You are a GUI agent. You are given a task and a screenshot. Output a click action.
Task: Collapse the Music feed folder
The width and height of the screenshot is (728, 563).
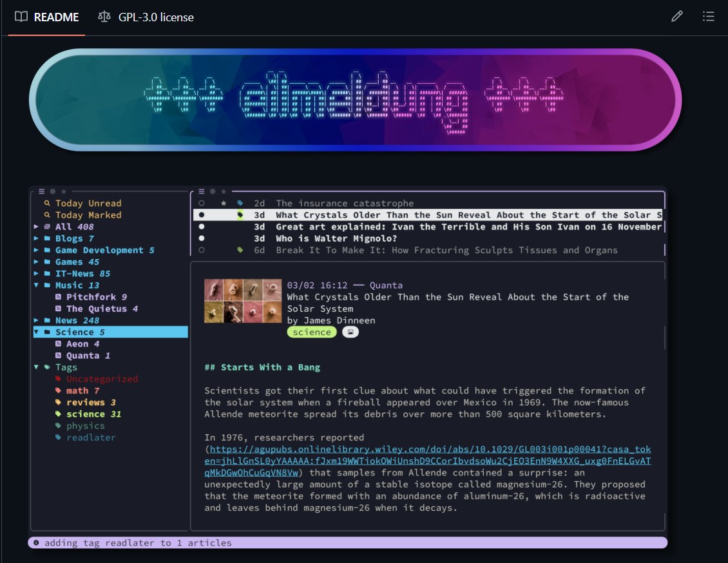coord(37,285)
